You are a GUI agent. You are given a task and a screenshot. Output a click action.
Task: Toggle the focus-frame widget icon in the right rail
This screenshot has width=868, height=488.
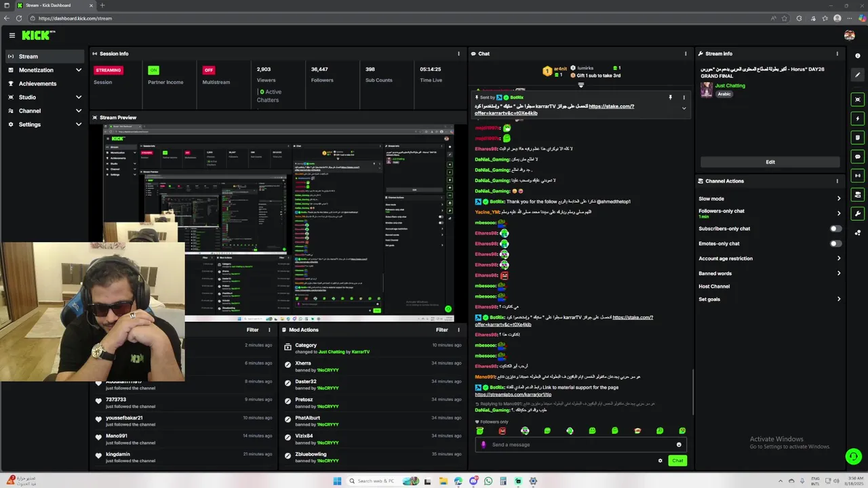(x=857, y=100)
